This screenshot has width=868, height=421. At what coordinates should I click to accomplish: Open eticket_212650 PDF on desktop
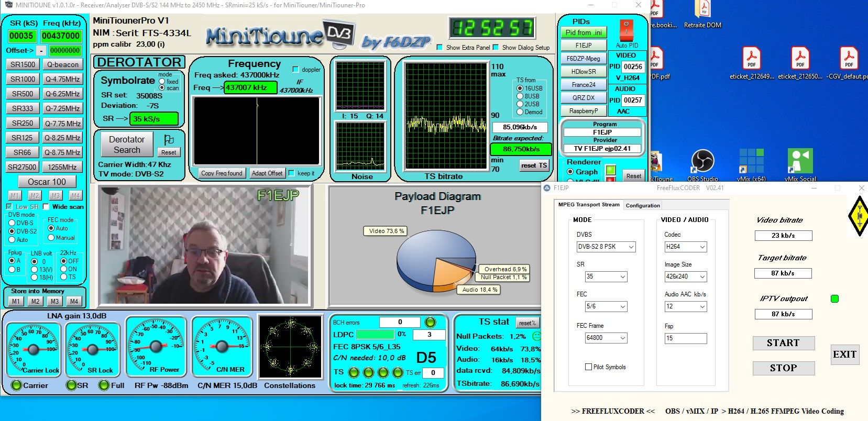pyautogui.click(x=800, y=63)
